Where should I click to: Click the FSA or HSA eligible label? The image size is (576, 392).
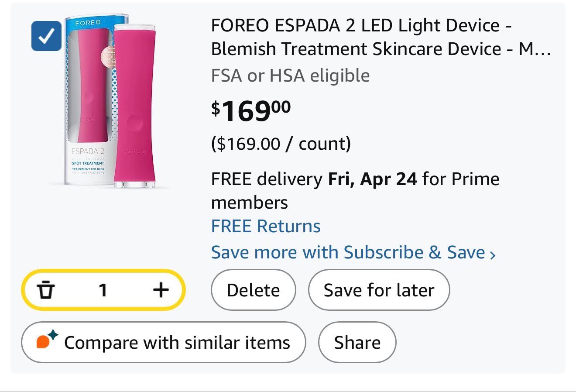tap(290, 76)
